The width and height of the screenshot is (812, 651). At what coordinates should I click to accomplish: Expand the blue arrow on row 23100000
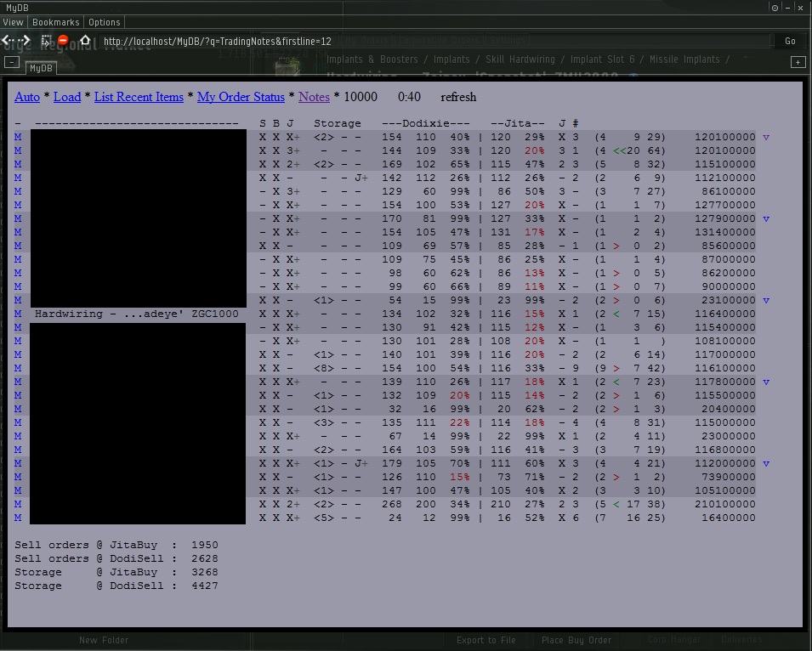point(766,301)
